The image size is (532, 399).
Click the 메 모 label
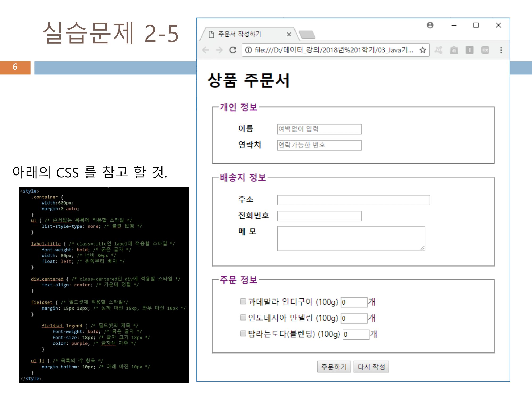coord(247,231)
